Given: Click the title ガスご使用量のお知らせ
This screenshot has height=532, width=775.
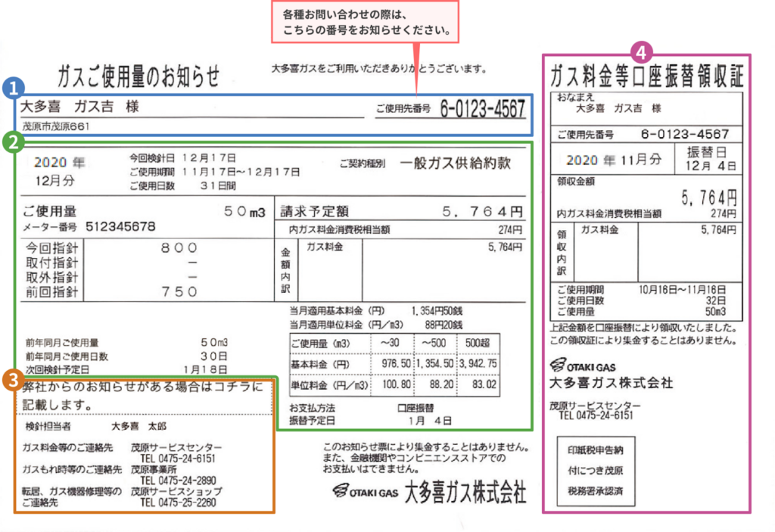Looking at the screenshot, I should [139, 76].
